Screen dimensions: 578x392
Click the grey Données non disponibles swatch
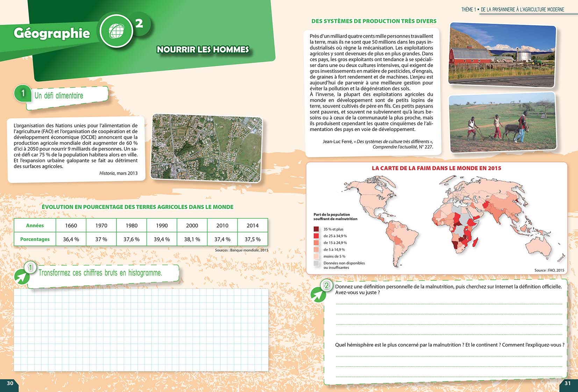(x=316, y=263)
